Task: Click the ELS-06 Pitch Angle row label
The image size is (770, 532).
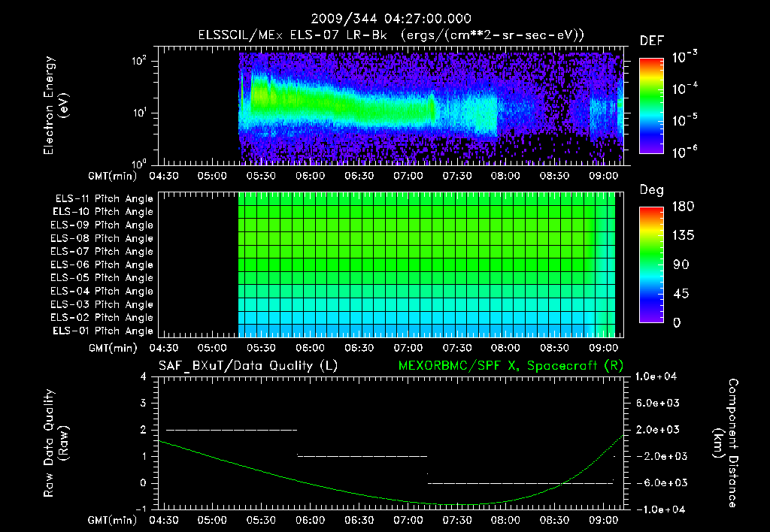Action: pyautogui.click(x=102, y=265)
